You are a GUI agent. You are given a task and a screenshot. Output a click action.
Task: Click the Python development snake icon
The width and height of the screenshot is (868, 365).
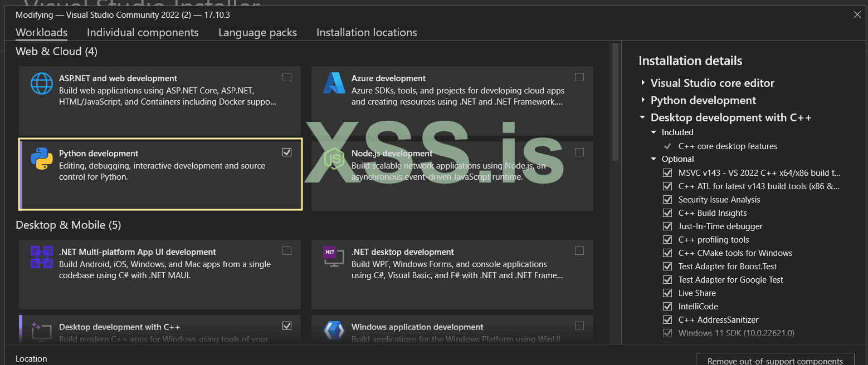[41, 159]
